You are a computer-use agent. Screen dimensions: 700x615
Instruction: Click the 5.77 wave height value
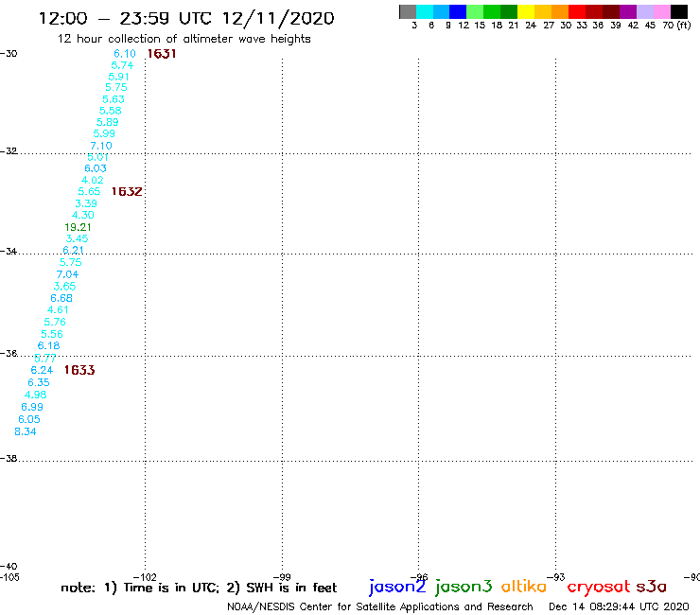click(45, 358)
